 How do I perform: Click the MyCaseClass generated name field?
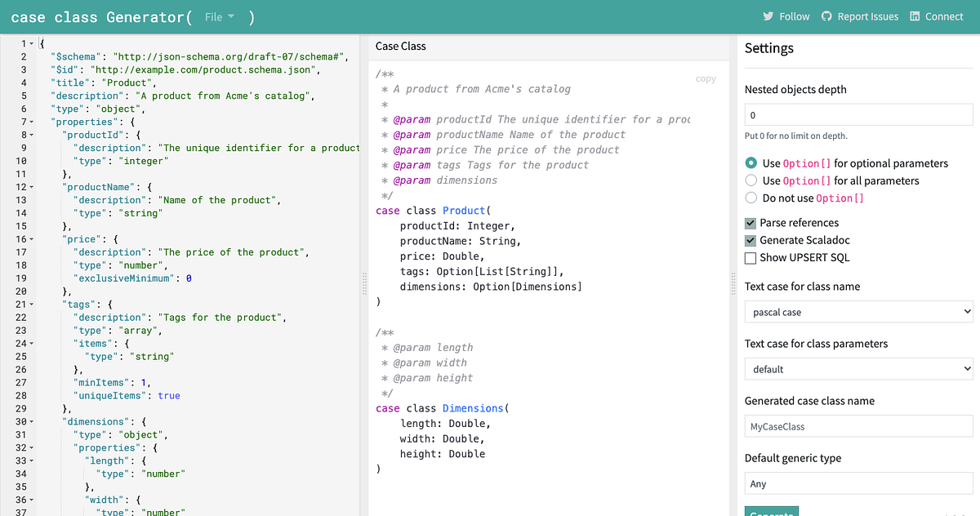click(x=857, y=426)
